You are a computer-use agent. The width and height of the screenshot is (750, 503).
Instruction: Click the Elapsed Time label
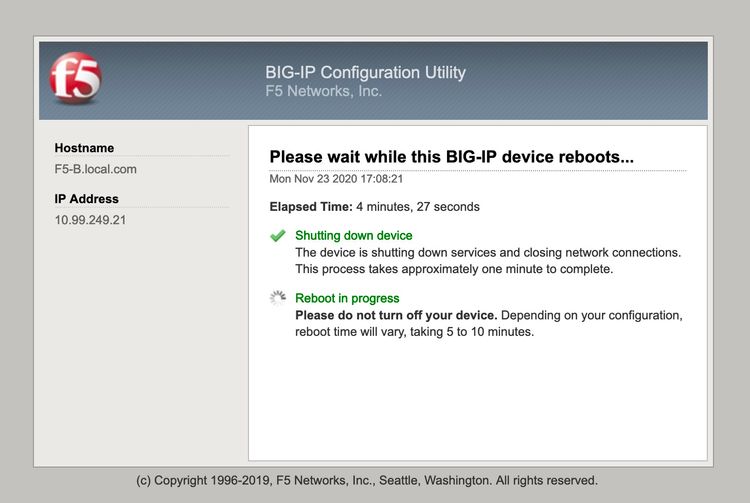click(311, 207)
